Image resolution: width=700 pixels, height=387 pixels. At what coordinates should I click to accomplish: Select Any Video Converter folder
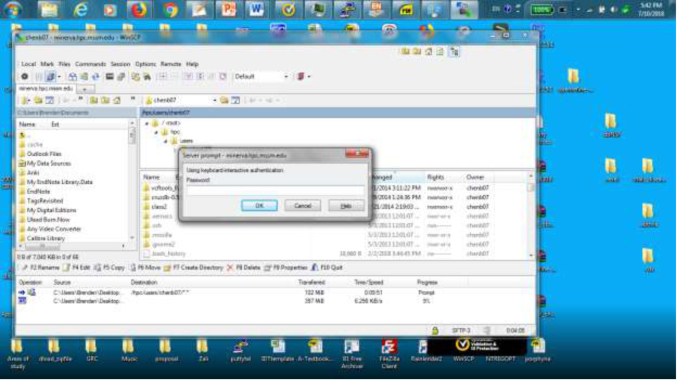pyautogui.click(x=54, y=229)
